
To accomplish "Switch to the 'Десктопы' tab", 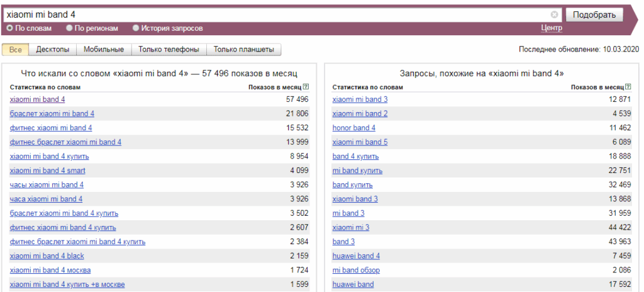I will 53,50.
